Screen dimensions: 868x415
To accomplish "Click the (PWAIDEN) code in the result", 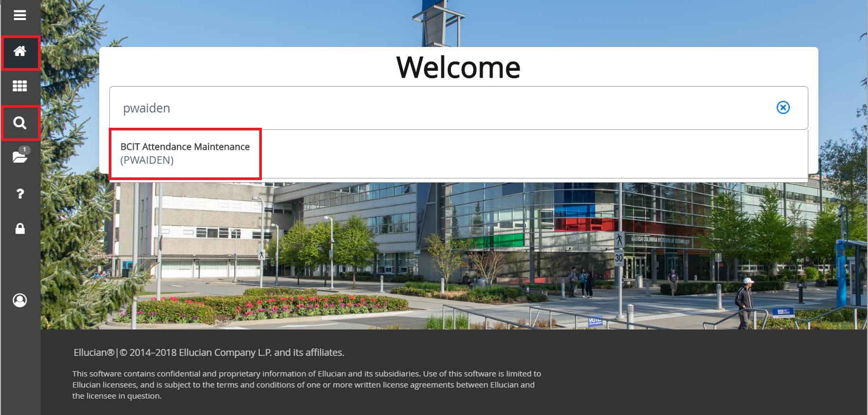I will tap(147, 161).
